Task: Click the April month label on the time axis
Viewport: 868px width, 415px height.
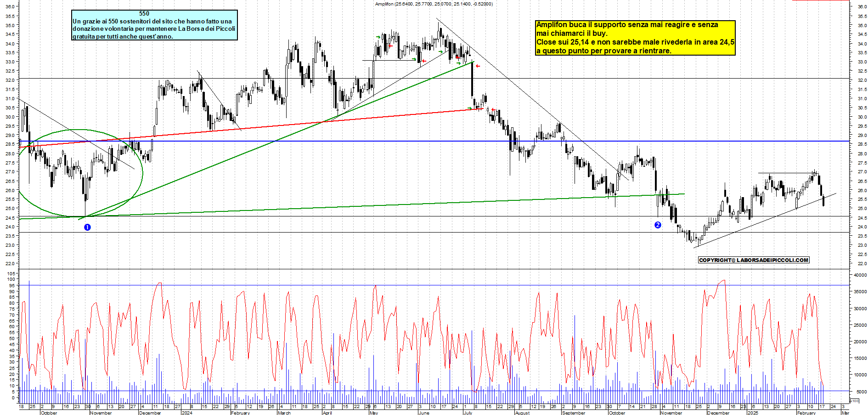Action: point(327,413)
